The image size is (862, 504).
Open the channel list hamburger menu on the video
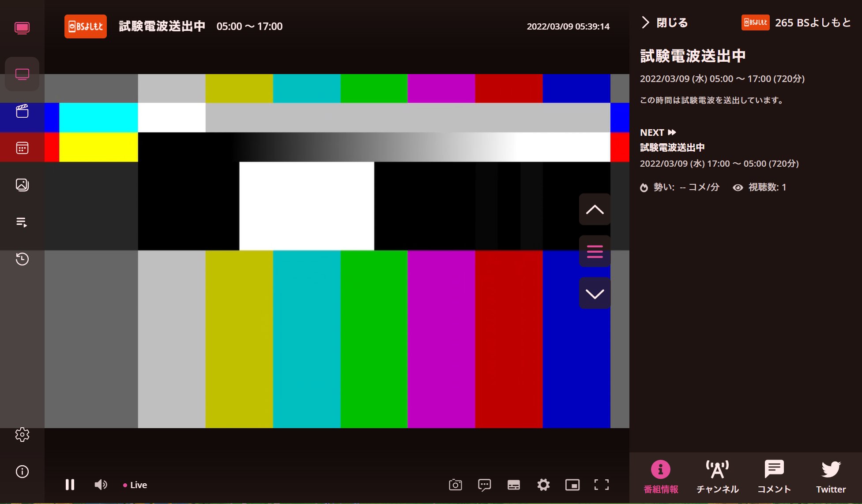(595, 251)
